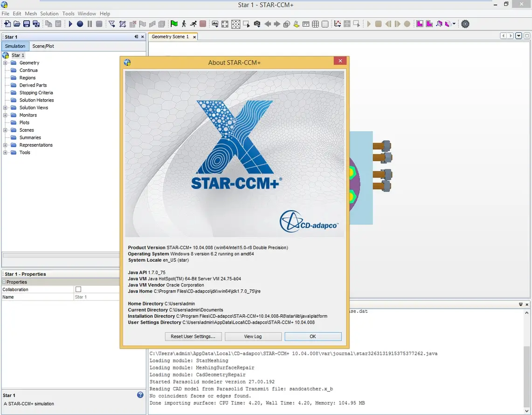Image resolution: width=532 pixels, height=415 pixels.
Task: Click the New Simulation toolbar icon
Action: [x=7, y=24]
